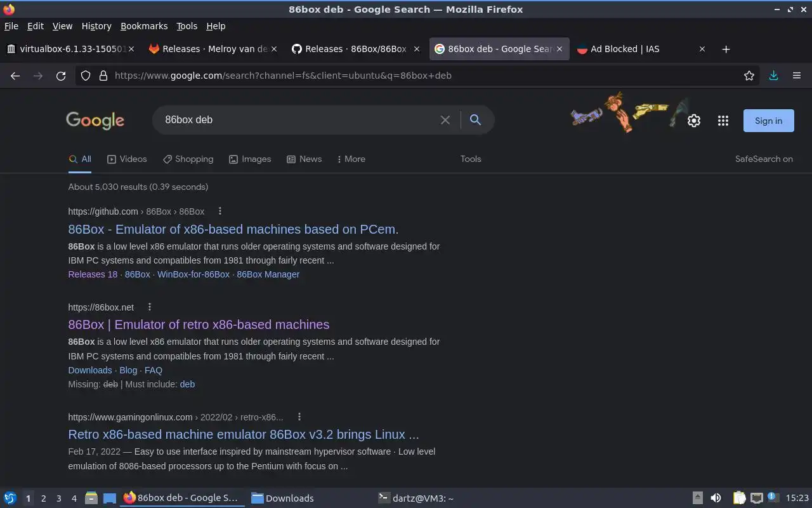
Task: Click the Sign in button
Action: [768, 121]
